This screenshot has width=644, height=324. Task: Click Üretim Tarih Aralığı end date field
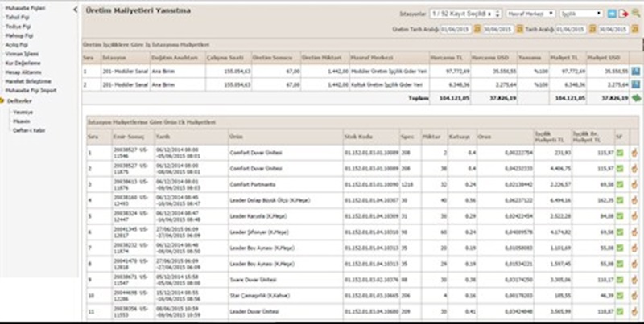498,30
